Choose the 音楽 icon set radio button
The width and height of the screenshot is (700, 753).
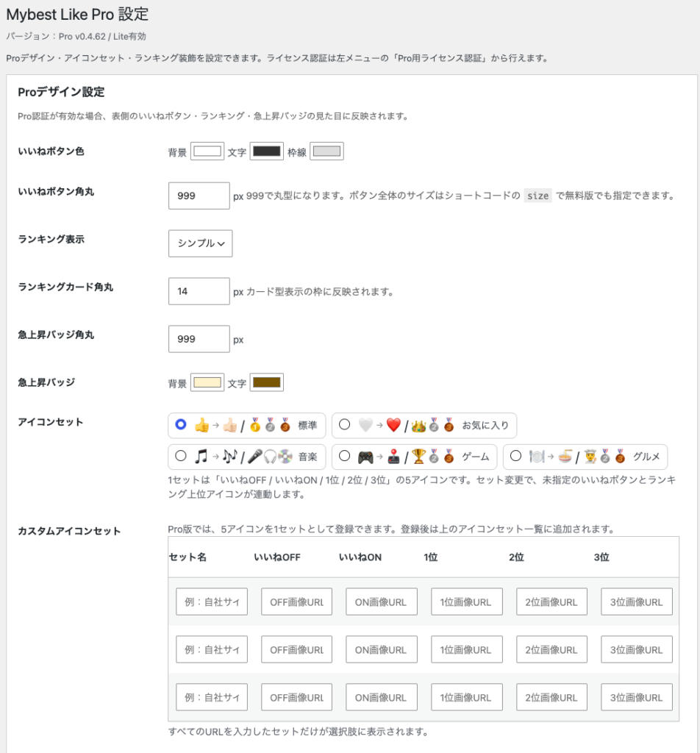coord(181,456)
